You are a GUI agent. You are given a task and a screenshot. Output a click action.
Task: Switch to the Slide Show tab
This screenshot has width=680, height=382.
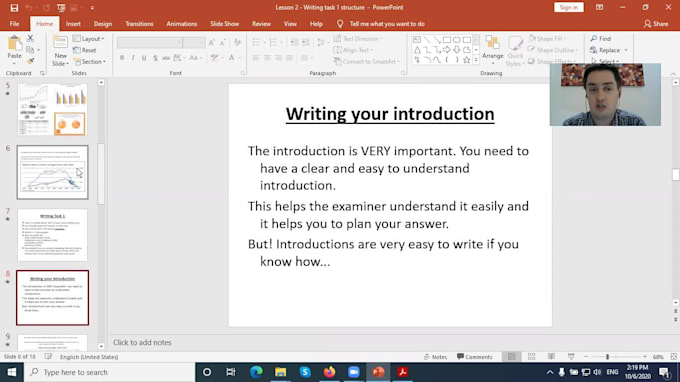click(225, 24)
